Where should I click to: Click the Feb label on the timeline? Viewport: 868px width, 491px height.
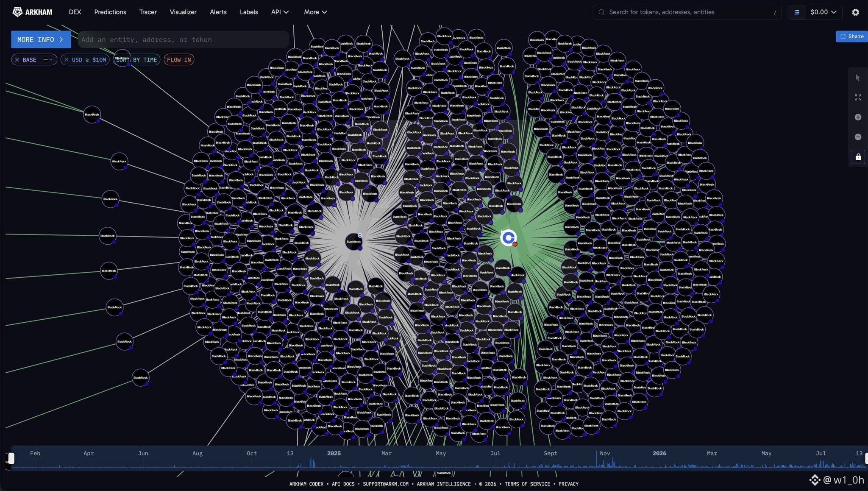(x=35, y=453)
